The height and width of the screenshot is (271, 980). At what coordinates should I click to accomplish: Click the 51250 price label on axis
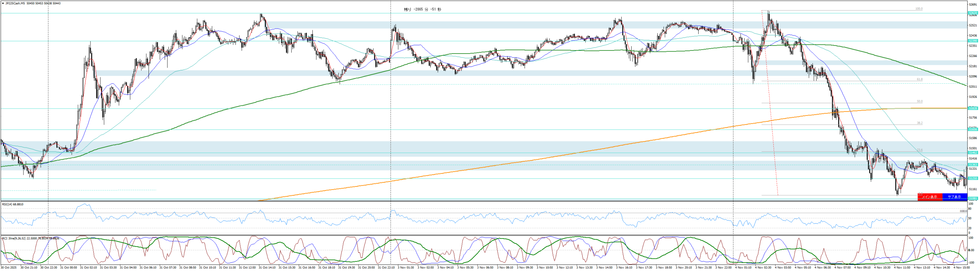click(x=973, y=179)
